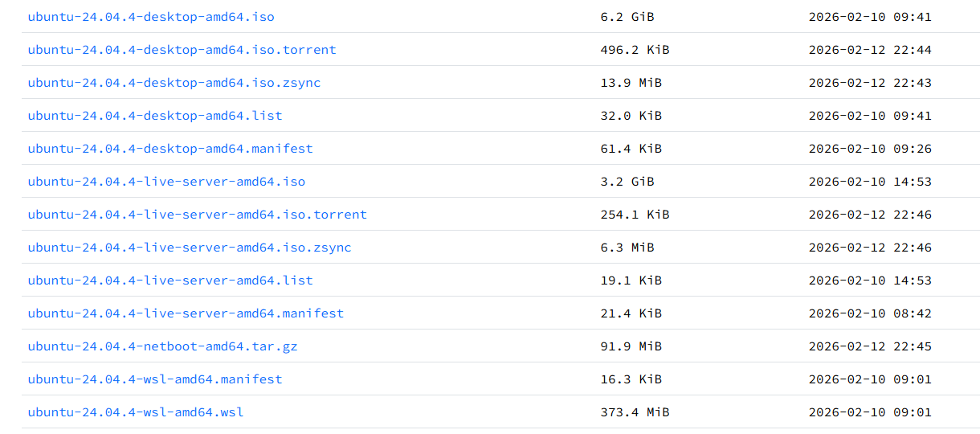Viewport: 980px width, 434px height.
Task: Select the 373.4 MiB size text
Action: pyautogui.click(x=635, y=412)
